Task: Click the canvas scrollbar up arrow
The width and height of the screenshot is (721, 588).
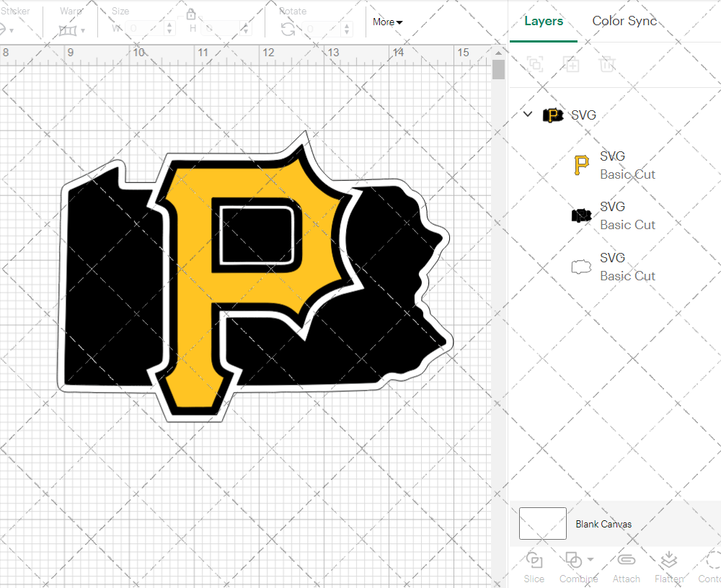Action: [x=498, y=53]
